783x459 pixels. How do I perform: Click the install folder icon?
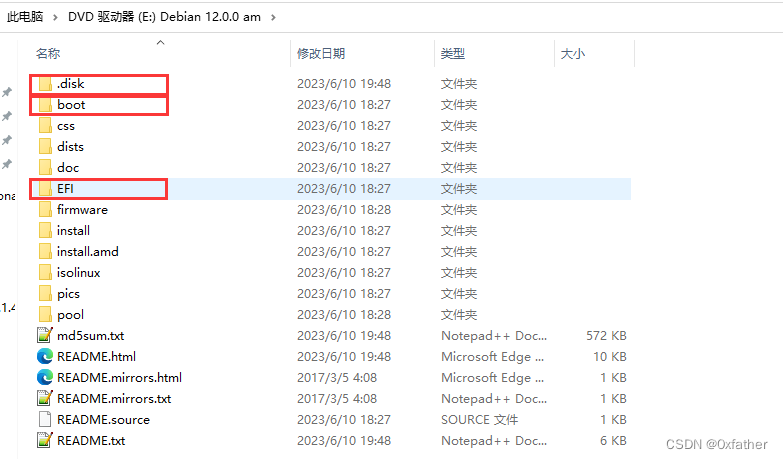[45, 231]
